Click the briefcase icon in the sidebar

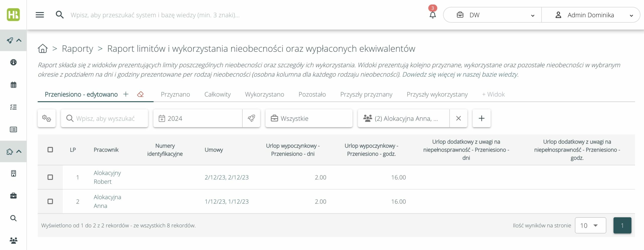(x=13, y=196)
